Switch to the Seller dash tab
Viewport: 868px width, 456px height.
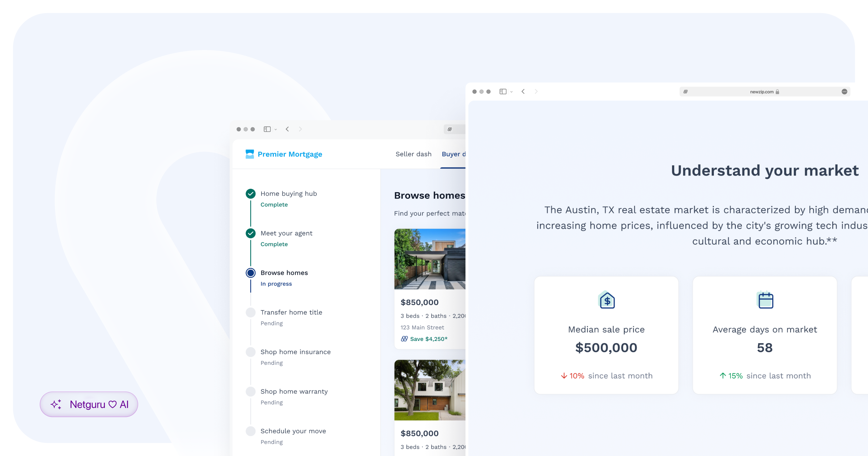point(413,154)
